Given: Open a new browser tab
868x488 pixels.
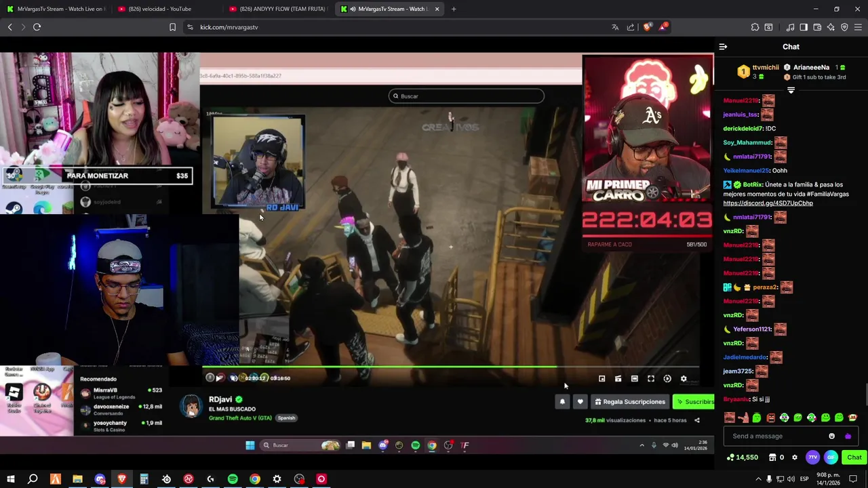Looking at the screenshot, I should click(x=454, y=9).
